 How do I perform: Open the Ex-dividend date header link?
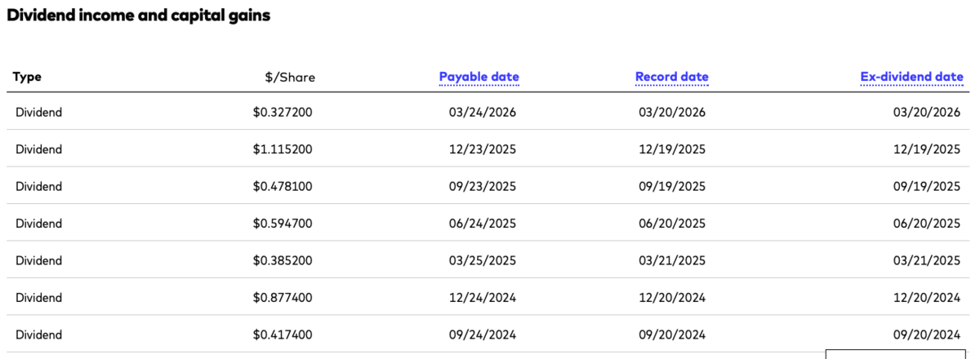911,78
